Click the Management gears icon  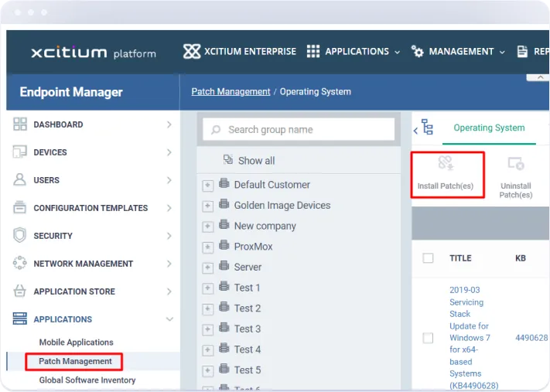417,51
